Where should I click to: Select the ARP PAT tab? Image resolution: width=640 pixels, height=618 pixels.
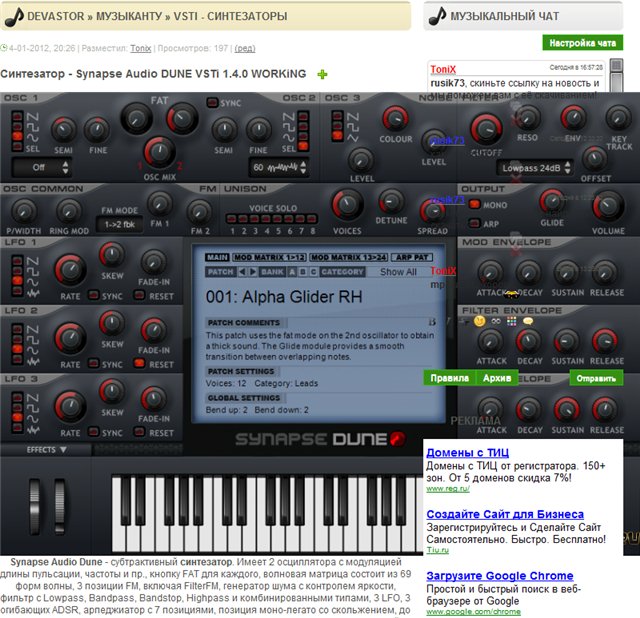click(x=411, y=257)
